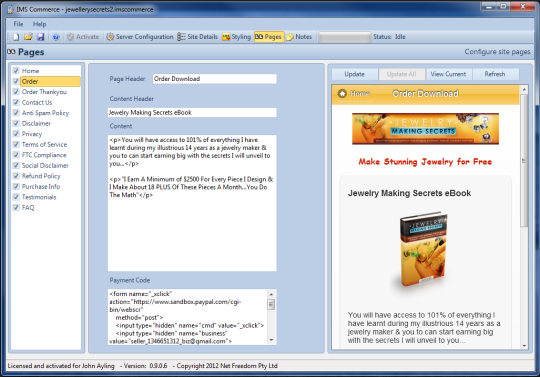Image resolution: width=540 pixels, height=377 pixels.
Task: Click preview pane scrollbar up arrow
Action: pos(524,90)
